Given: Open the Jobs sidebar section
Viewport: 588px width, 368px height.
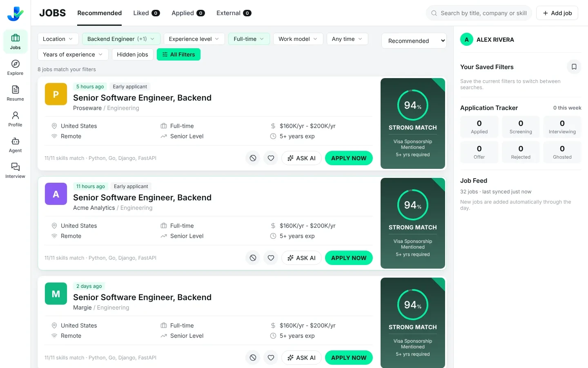Looking at the screenshot, I should click(x=15, y=42).
